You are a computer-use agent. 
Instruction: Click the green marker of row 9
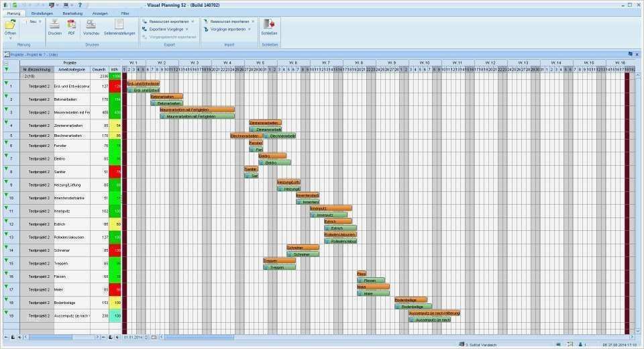6,181
